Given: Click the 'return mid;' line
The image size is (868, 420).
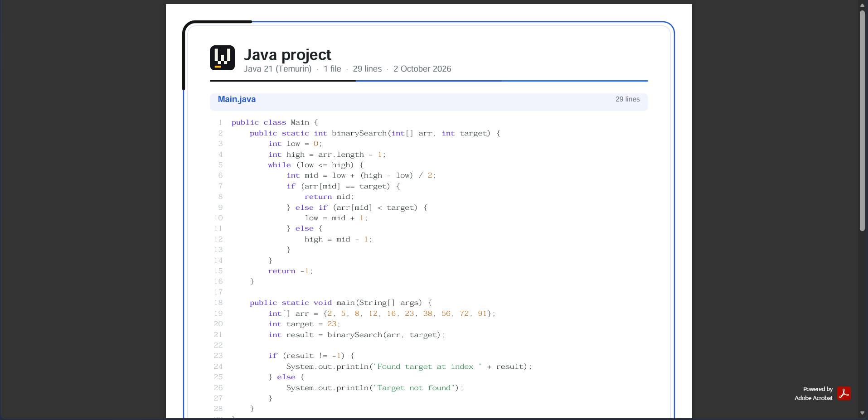Looking at the screenshot, I should point(329,197).
